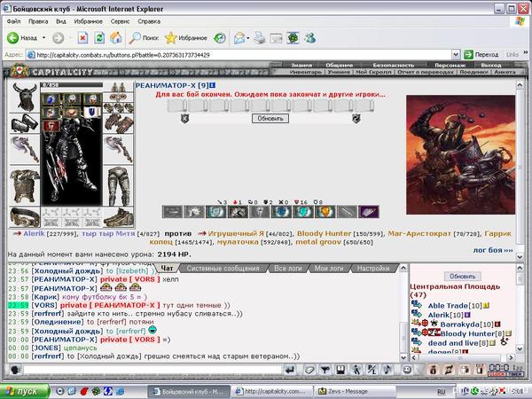The image size is (532, 399).
Task: Switch to the Системные сообщения tab
Action: click(223, 269)
